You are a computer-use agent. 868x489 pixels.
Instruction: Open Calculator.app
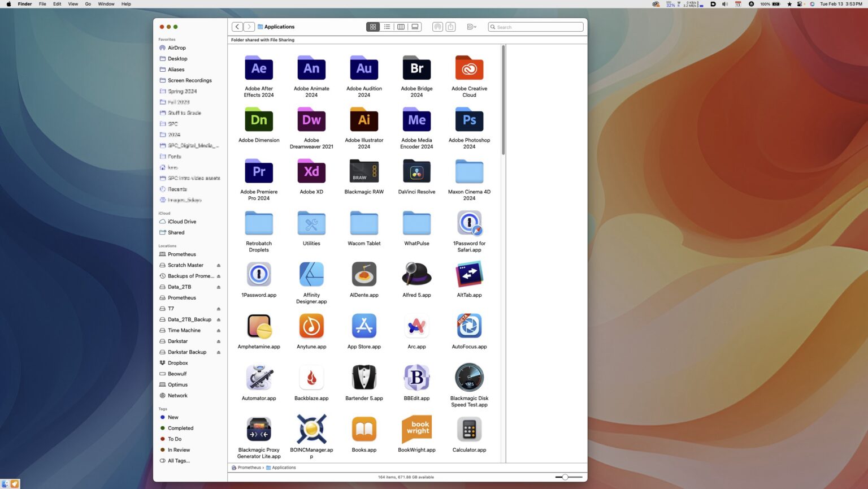[469, 429]
